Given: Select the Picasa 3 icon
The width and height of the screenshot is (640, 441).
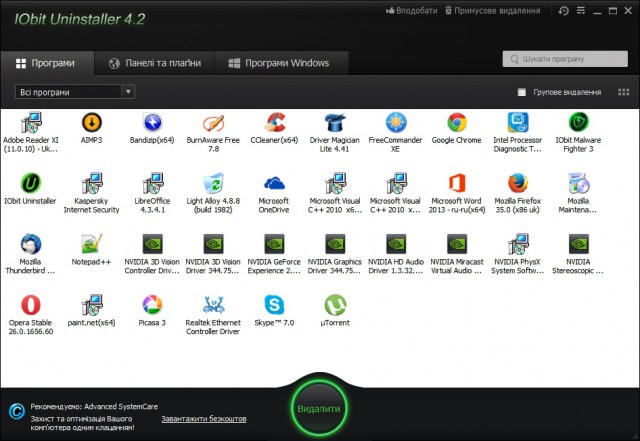Looking at the screenshot, I should (152, 305).
